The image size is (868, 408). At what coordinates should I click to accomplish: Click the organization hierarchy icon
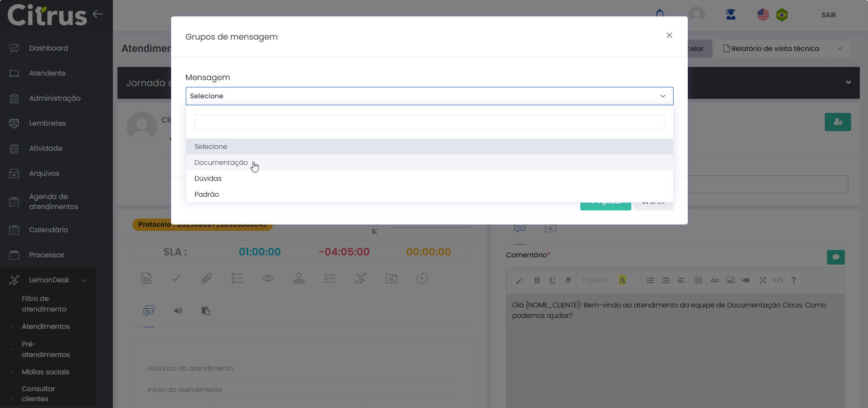pos(299,278)
